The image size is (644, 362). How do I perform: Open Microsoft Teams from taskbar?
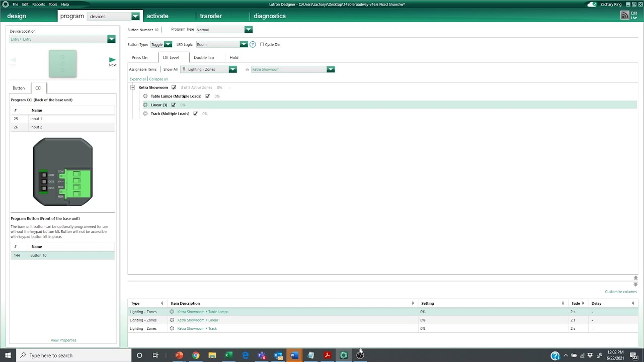pyautogui.click(x=262, y=355)
